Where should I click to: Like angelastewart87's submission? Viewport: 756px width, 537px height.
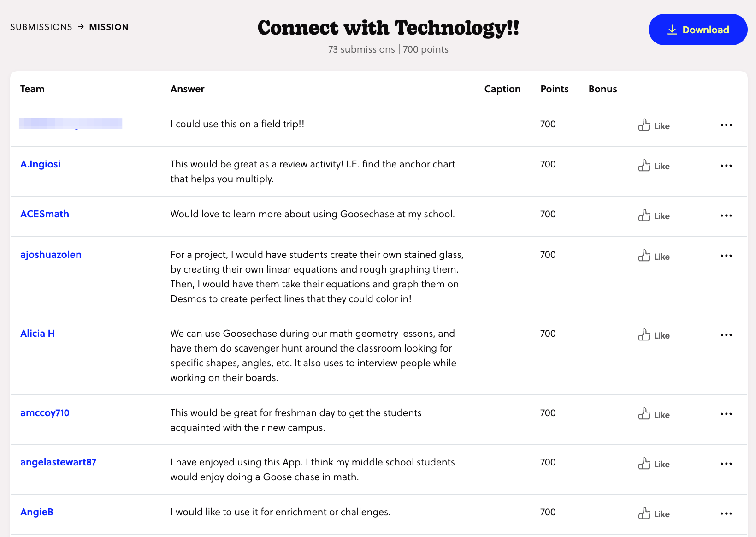coord(653,464)
